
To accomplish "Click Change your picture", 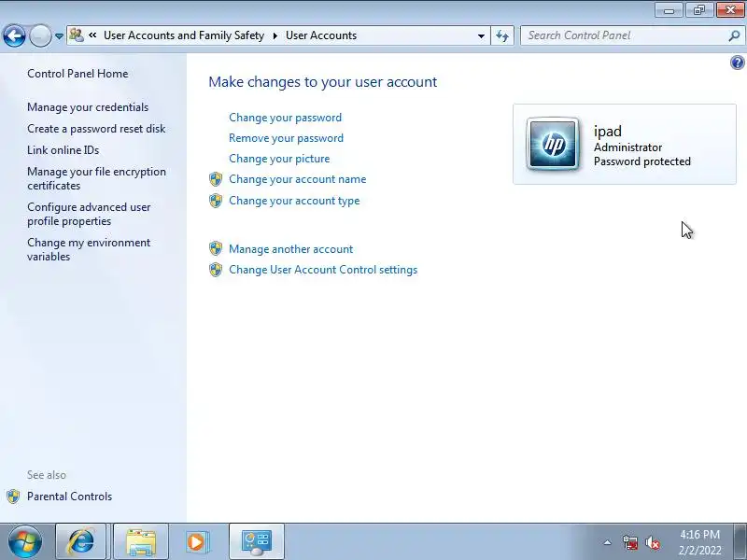I will (279, 159).
